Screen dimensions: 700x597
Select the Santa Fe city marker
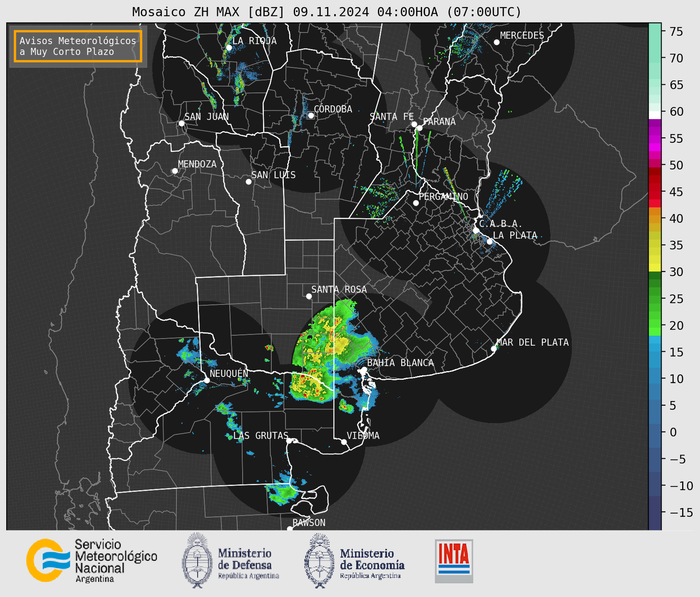414,124
